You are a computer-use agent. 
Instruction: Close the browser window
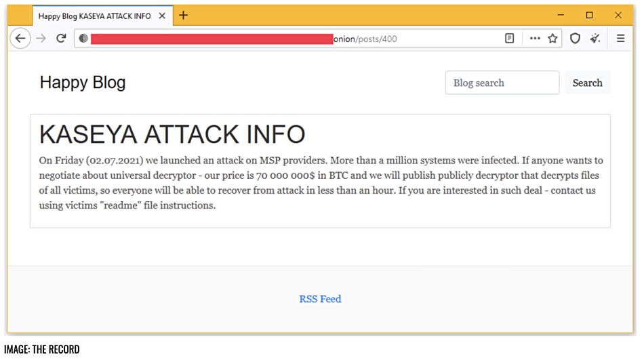[618, 15]
